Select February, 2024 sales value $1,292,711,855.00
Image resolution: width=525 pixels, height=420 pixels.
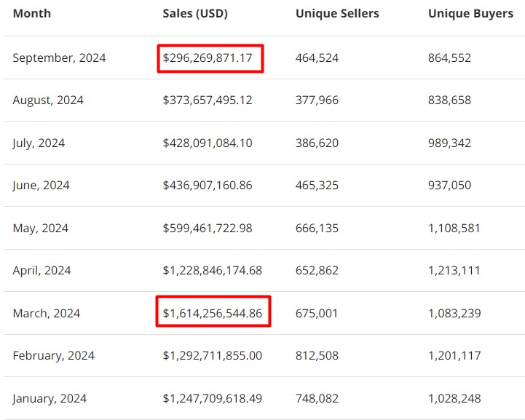click(x=213, y=356)
